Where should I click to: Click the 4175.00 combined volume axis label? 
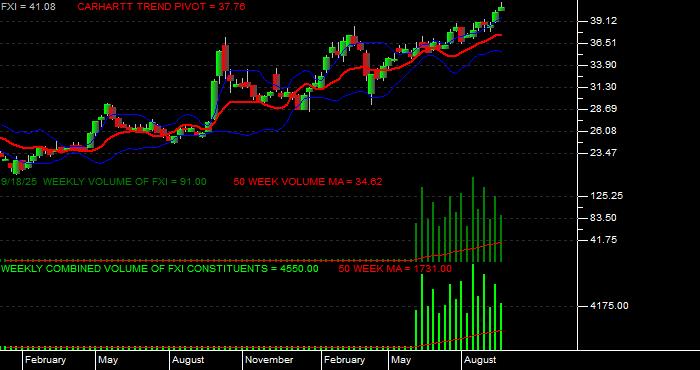(x=609, y=306)
